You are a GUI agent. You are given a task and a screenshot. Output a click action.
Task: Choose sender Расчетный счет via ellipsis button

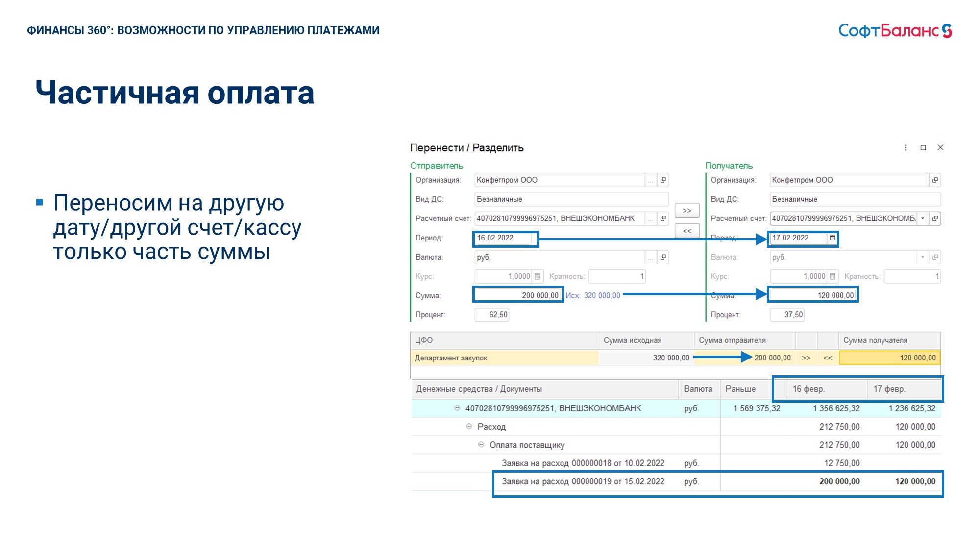[651, 218]
